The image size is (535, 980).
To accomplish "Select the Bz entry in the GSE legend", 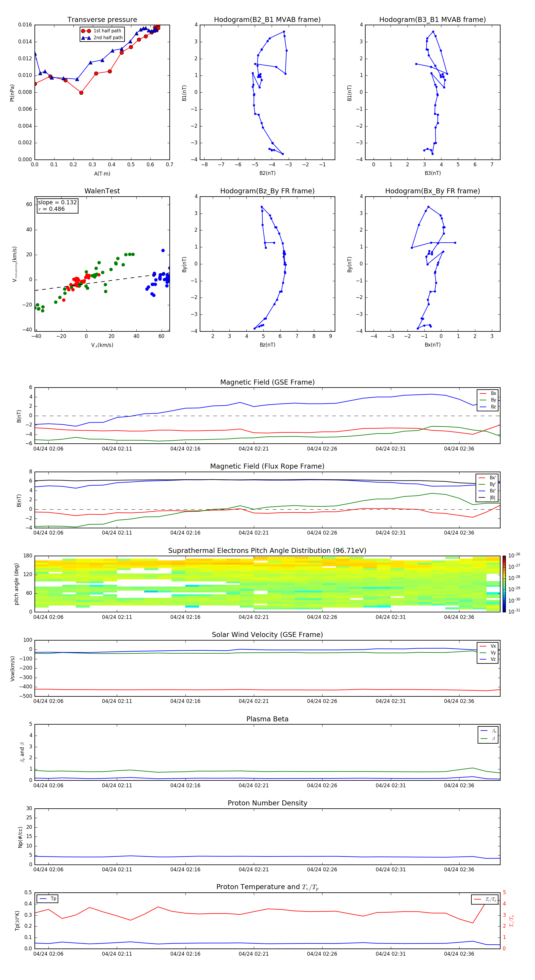I will [488, 407].
